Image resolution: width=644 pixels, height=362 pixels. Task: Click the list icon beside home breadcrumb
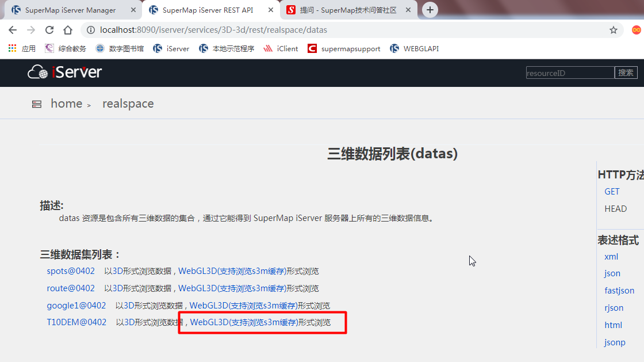[x=37, y=104]
